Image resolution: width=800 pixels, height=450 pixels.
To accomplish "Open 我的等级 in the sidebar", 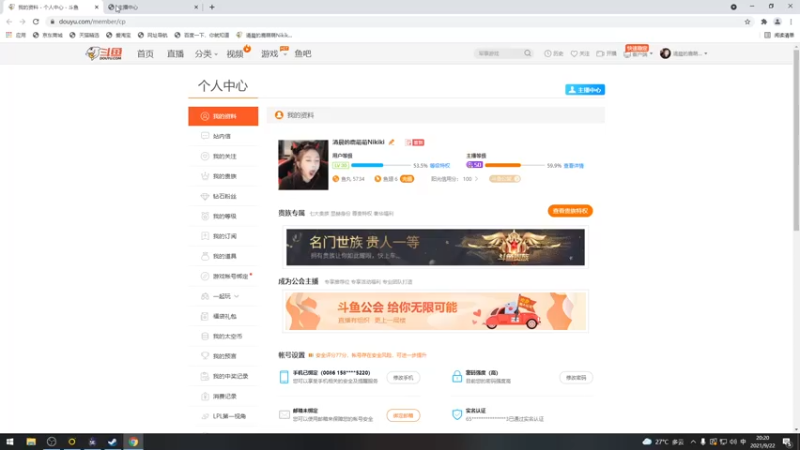I will [x=223, y=216].
